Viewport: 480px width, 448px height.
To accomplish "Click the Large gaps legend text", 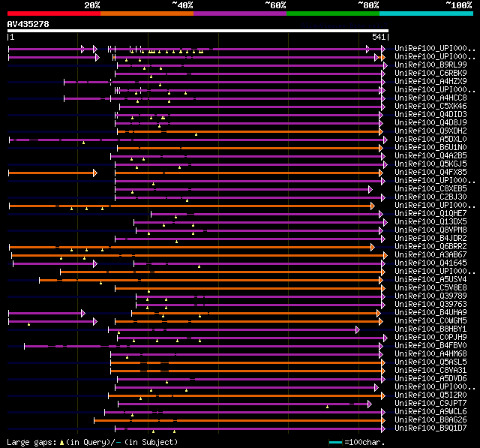I will tap(92, 443).
